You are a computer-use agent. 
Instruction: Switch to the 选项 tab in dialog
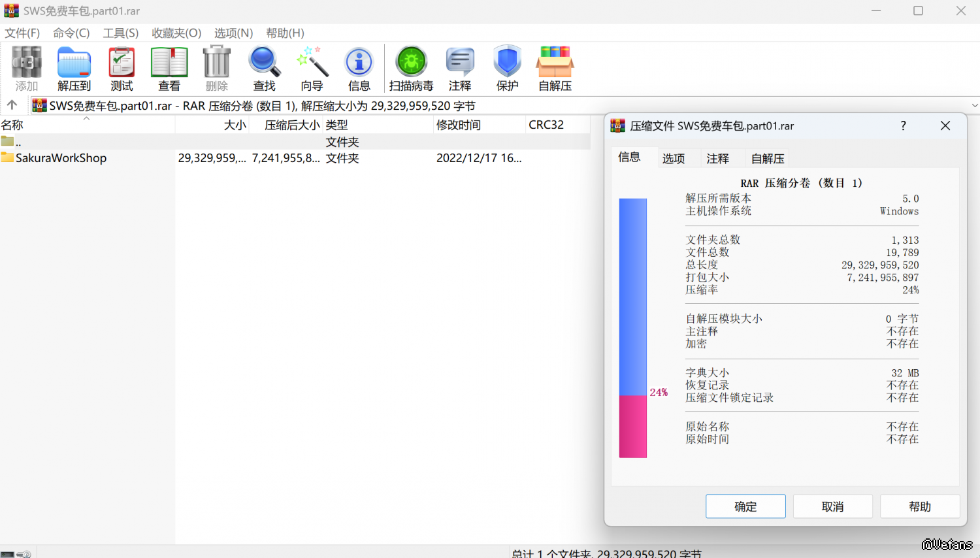(x=674, y=159)
